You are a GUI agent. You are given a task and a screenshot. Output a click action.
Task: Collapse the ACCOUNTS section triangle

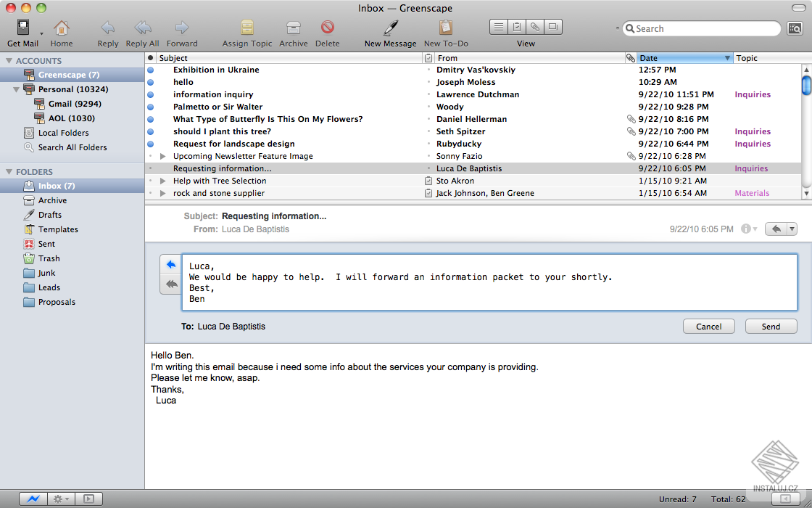9,61
